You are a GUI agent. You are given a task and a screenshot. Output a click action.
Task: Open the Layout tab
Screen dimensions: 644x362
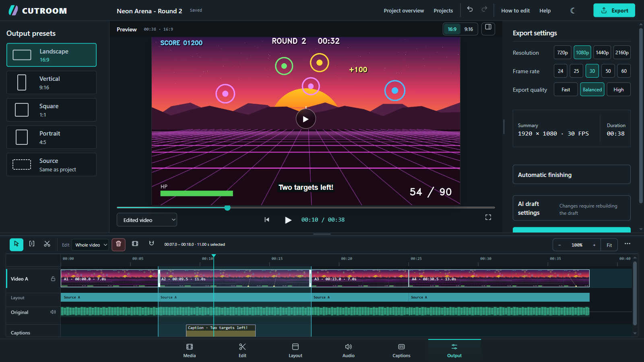click(x=295, y=350)
